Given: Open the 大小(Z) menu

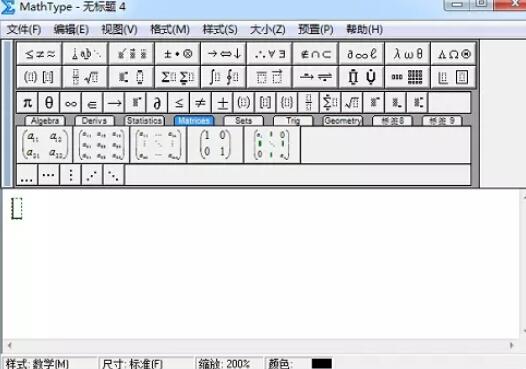Looking at the screenshot, I should point(268,30).
